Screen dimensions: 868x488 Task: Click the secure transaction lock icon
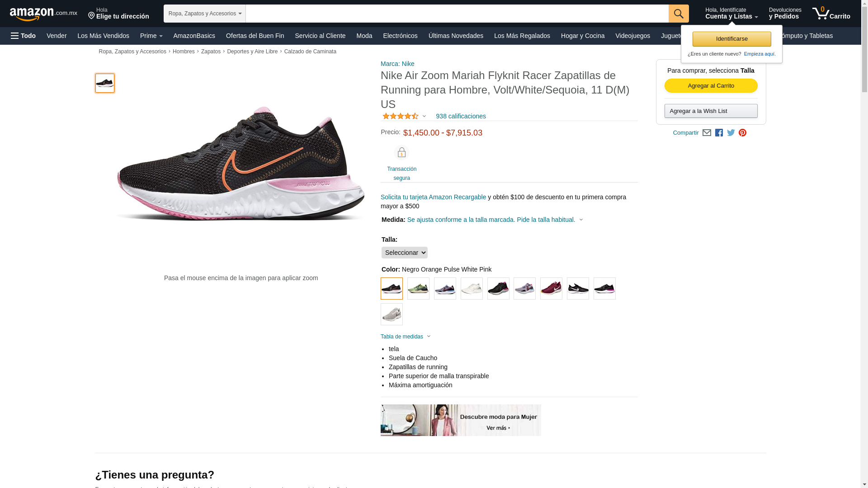tap(401, 153)
